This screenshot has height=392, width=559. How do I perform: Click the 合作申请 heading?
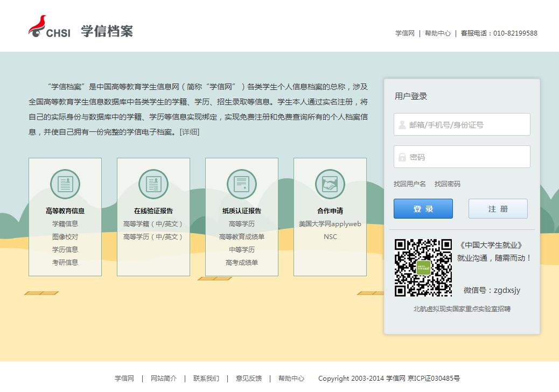tap(330, 211)
